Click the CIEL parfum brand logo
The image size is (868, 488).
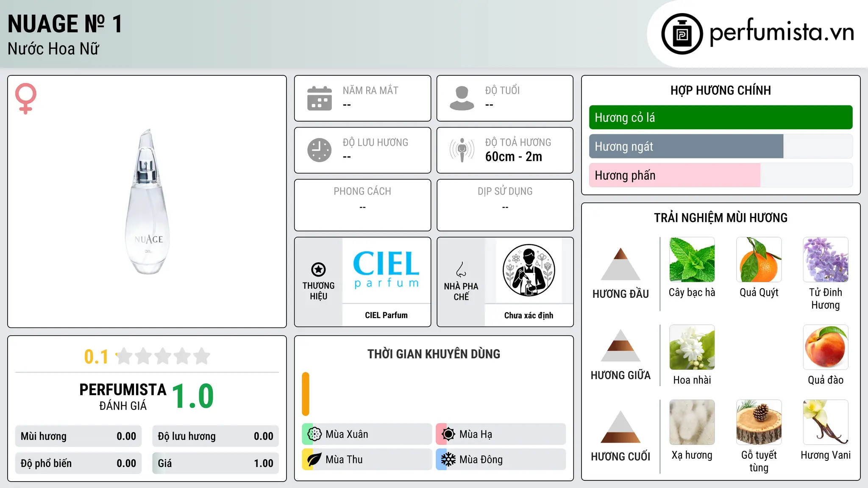[x=386, y=270]
